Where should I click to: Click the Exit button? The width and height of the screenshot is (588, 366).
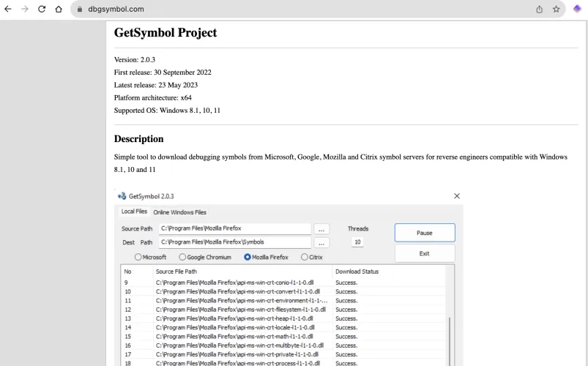coord(424,254)
